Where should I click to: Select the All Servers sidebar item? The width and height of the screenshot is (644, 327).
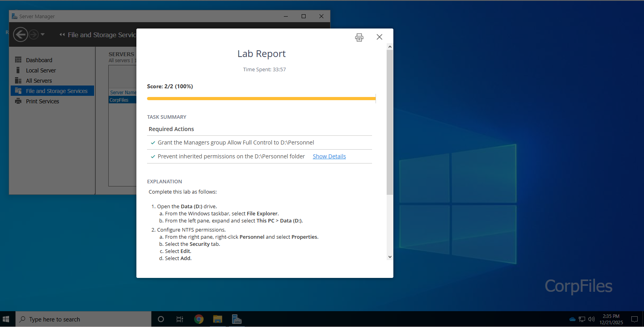click(x=39, y=81)
